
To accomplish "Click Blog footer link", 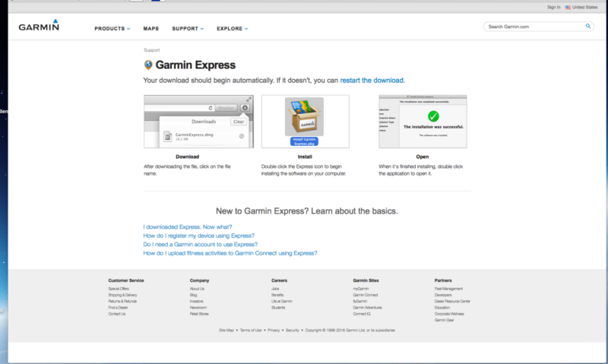I will [x=194, y=295].
